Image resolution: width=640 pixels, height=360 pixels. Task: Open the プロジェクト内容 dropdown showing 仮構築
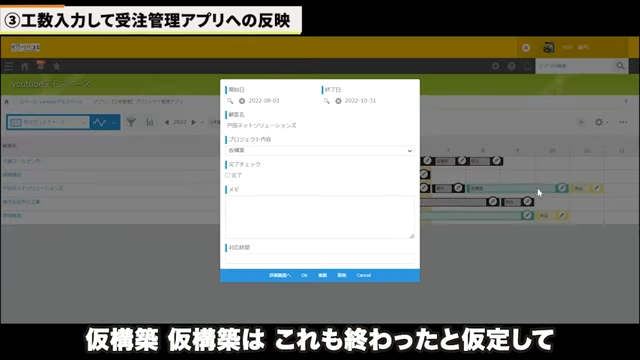point(320,151)
